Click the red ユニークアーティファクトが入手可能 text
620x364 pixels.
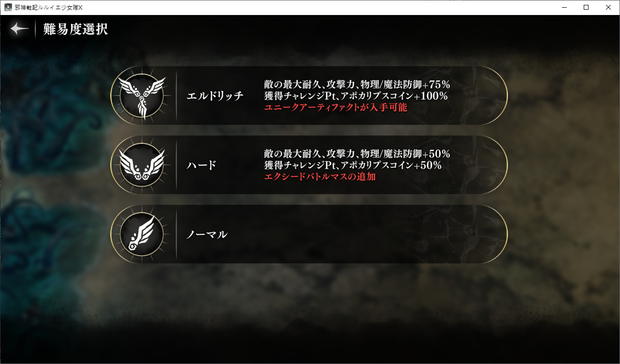tap(335, 107)
